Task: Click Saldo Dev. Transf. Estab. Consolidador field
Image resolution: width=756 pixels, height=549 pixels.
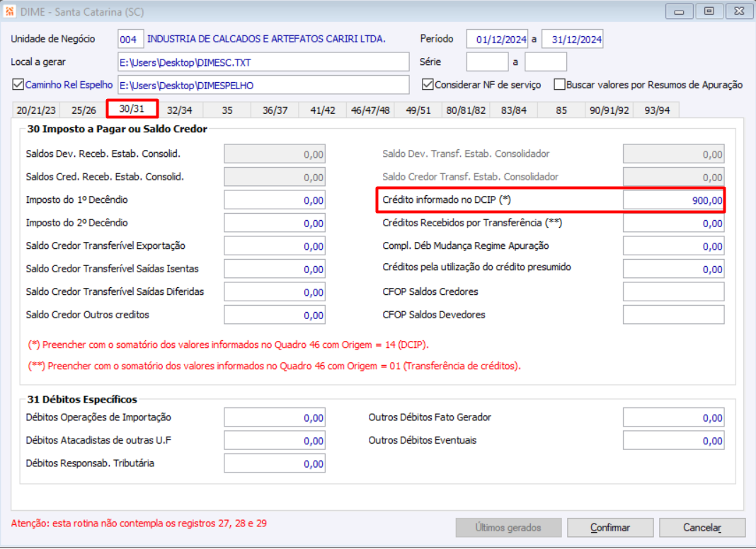Action: click(674, 154)
